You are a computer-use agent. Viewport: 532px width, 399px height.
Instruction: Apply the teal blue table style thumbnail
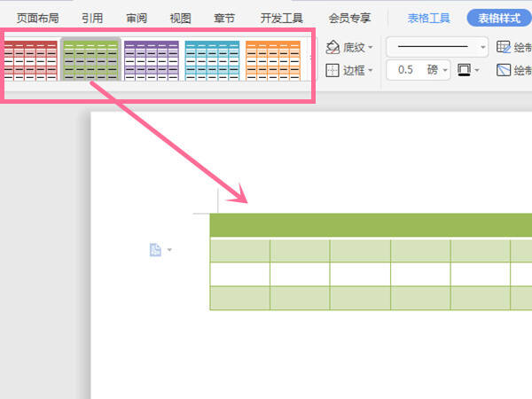[x=212, y=60]
